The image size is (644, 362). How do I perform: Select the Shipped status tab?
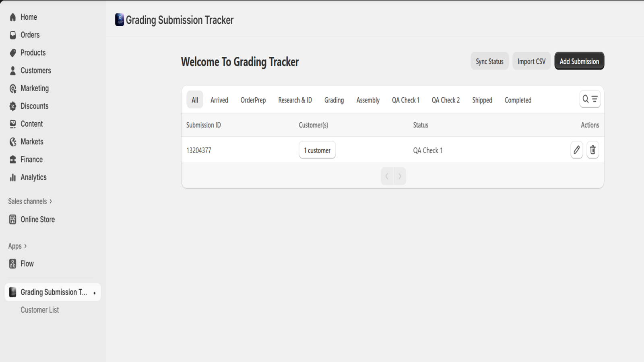click(x=482, y=100)
